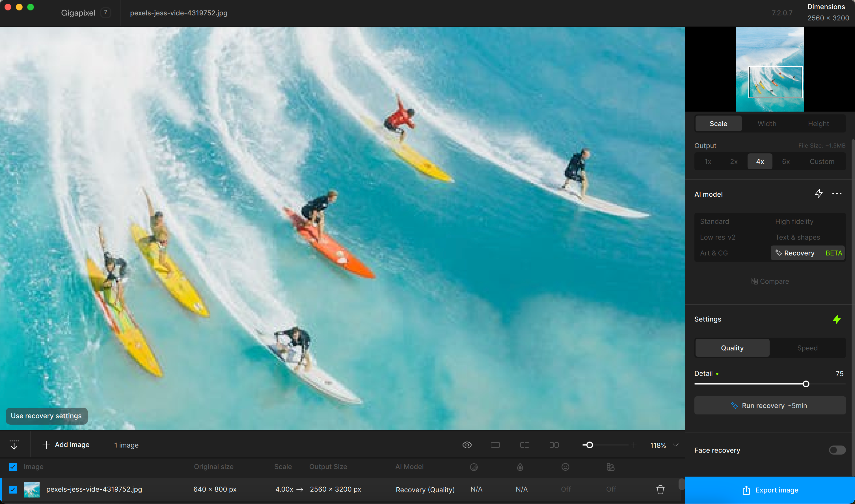Select 2x output scale

click(734, 162)
